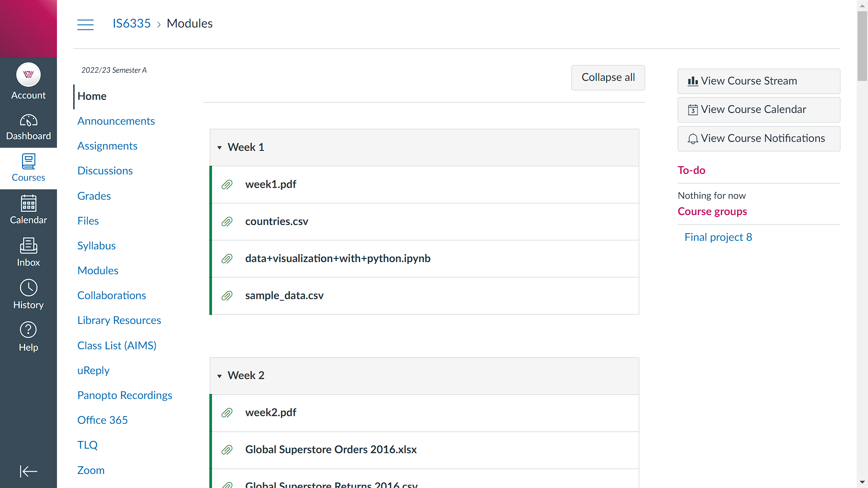
Task: Click the hamburger course menu icon
Action: 85,24
